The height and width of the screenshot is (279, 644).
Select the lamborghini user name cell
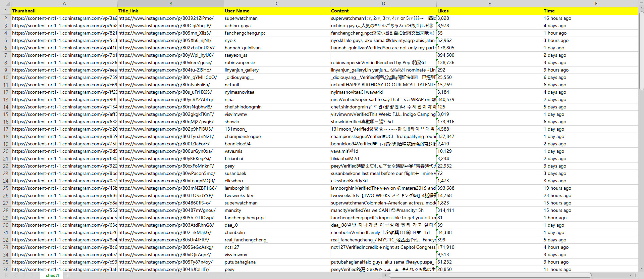[x=277, y=188]
